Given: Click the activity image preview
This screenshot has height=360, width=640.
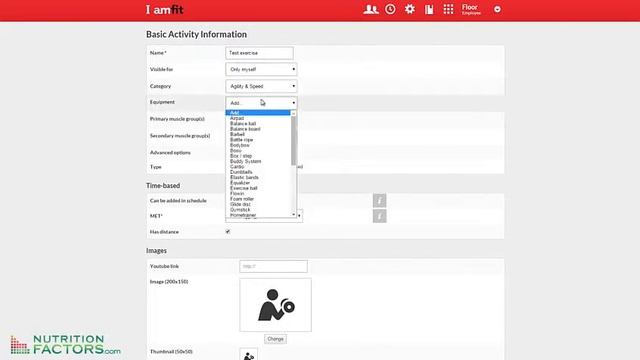Looking at the screenshot, I should [276, 305].
